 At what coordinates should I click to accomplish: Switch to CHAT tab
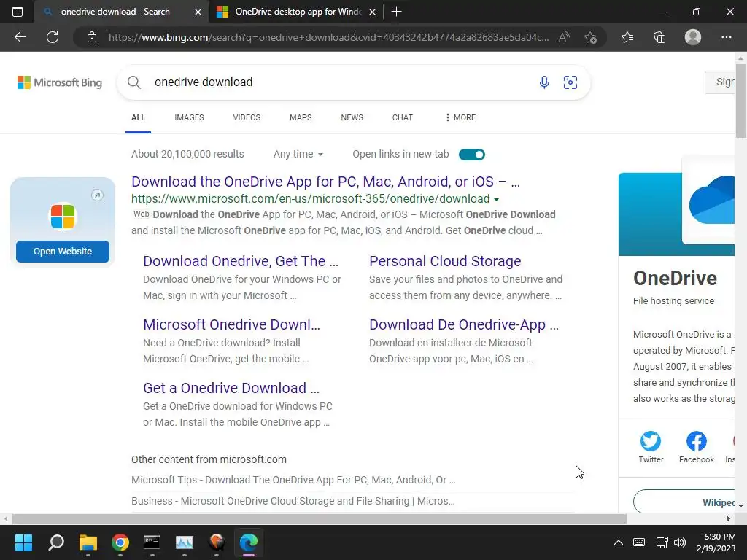pos(403,117)
